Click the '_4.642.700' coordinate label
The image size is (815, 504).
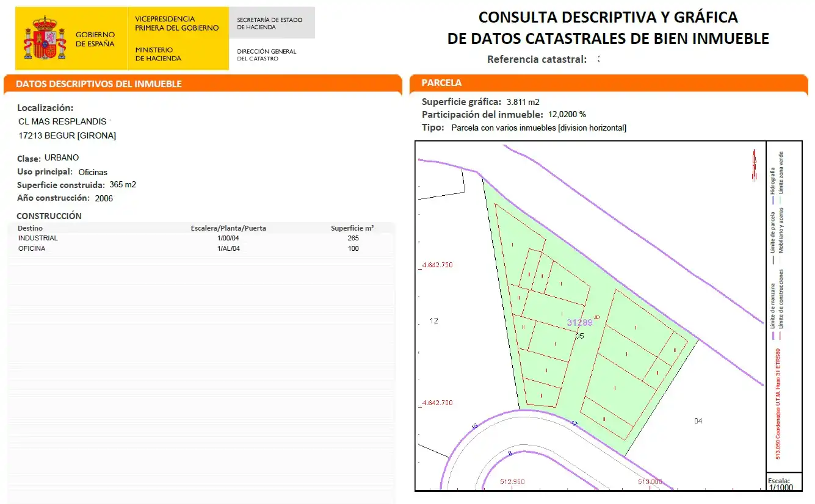(x=435, y=403)
